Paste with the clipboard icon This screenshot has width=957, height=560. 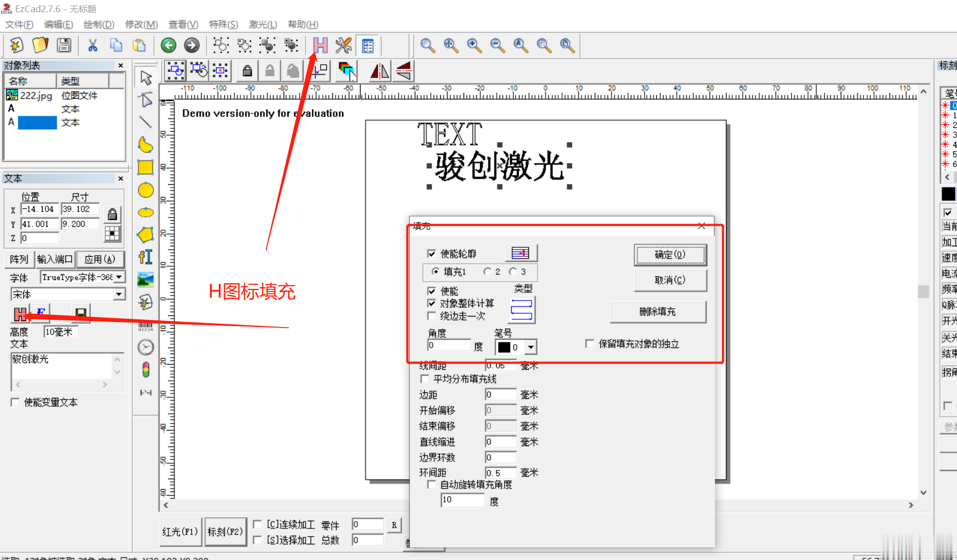(x=140, y=45)
